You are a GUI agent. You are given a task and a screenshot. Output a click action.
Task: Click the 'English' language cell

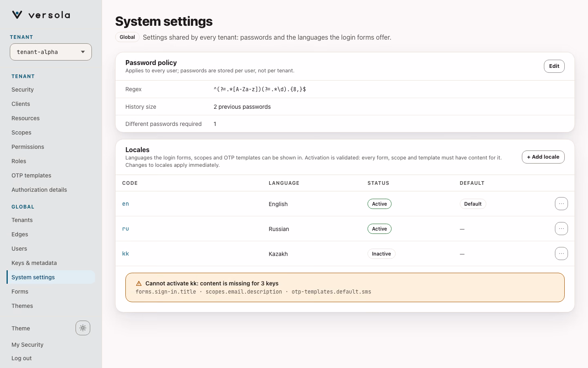(278, 204)
